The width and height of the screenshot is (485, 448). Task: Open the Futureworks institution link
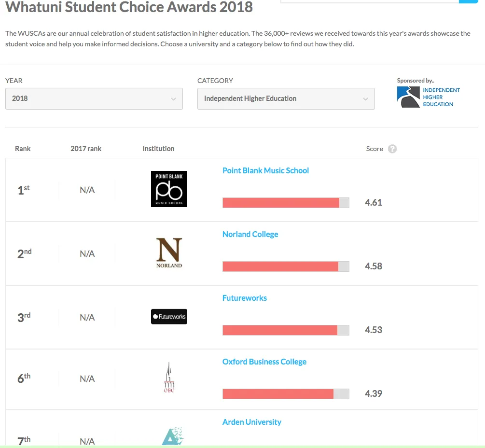[244, 298]
